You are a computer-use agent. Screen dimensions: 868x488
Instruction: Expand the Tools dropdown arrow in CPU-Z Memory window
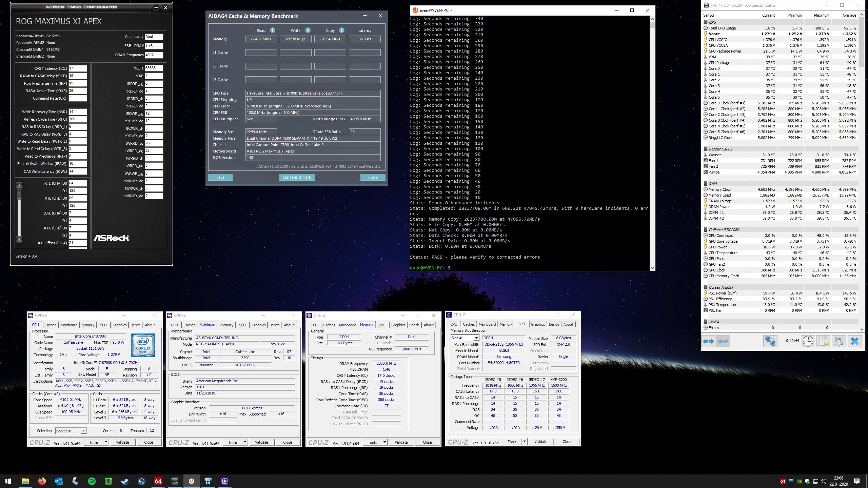(384, 442)
